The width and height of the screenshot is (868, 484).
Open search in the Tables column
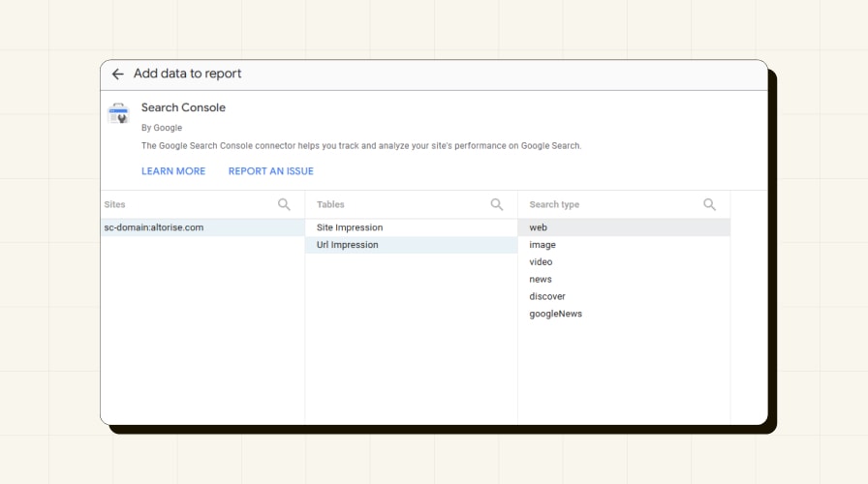tap(497, 204)
